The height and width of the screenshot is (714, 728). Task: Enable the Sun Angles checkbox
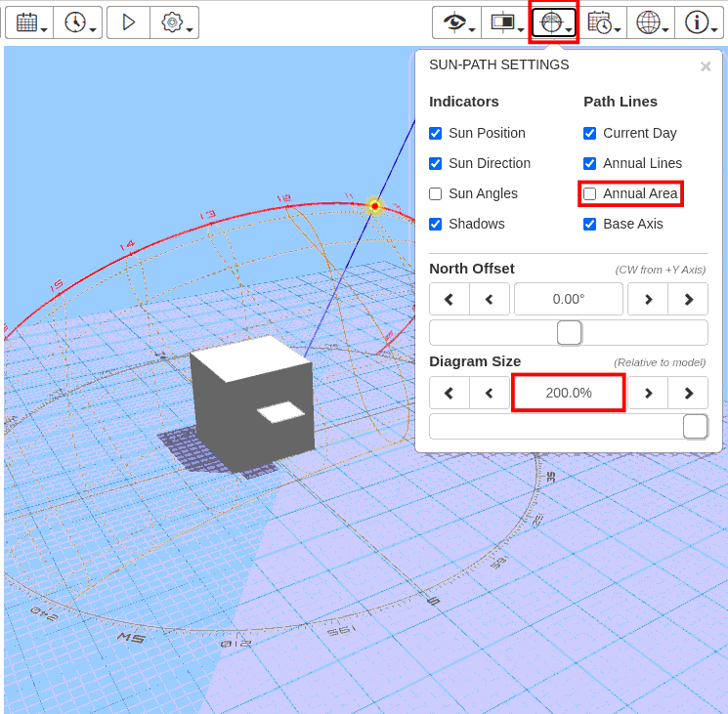click(x=436, y=193)
